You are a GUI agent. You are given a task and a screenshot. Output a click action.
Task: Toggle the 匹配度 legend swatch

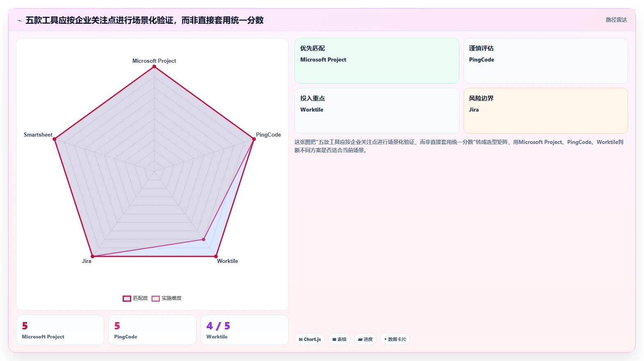[127, 299]
